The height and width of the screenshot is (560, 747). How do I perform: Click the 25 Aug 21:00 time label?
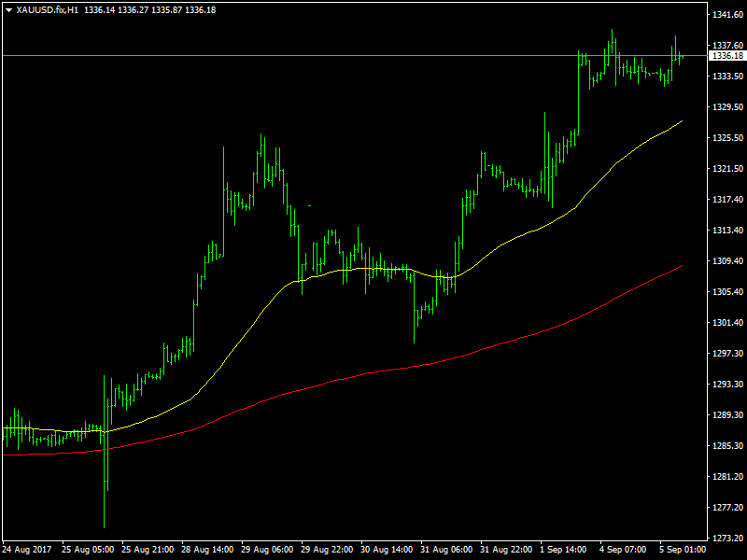(148, 550)
